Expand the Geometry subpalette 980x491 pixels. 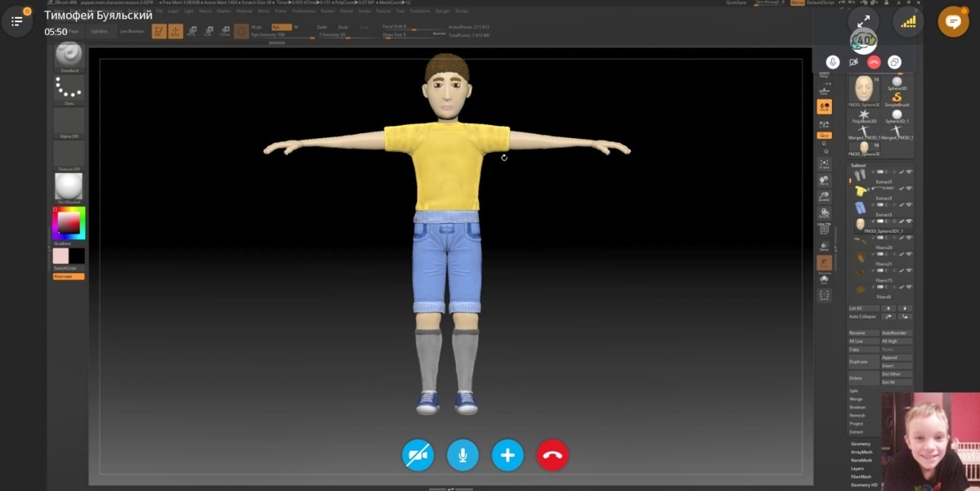tap(860, 444)
